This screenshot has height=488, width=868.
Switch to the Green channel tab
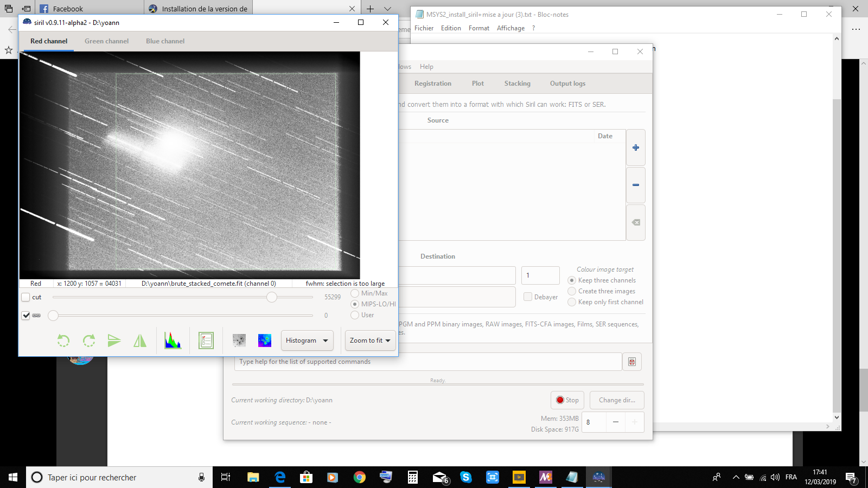pos(106,41)
